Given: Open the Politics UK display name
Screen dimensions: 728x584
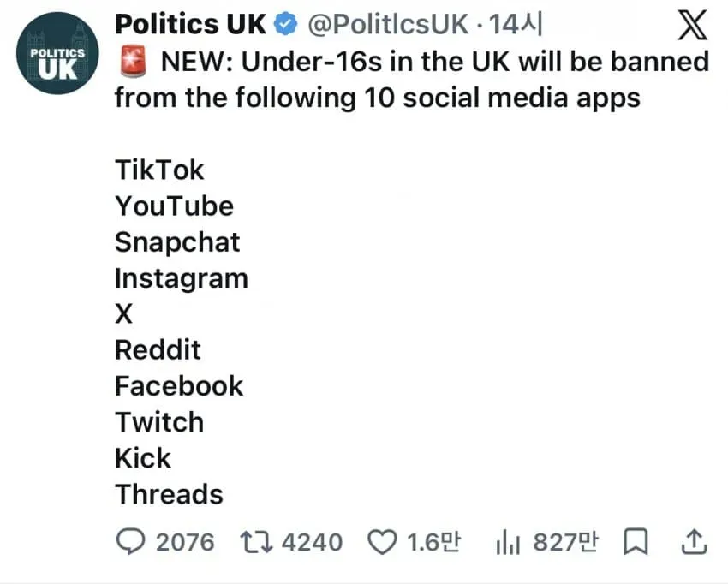Looking at the screenshot, I should (x=191, y=24).
